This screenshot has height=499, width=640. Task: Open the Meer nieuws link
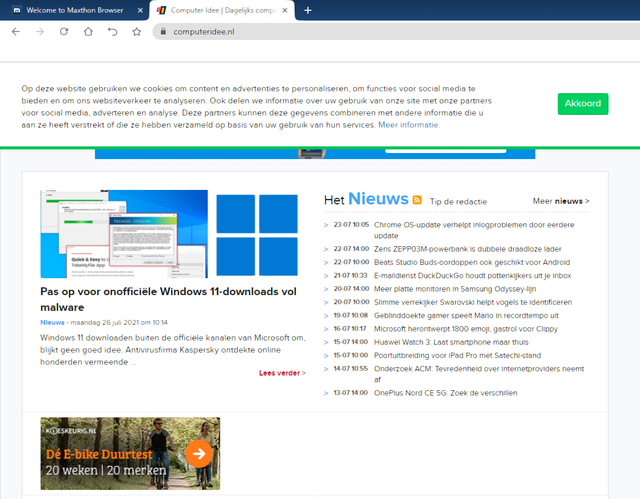coord(561,201)
